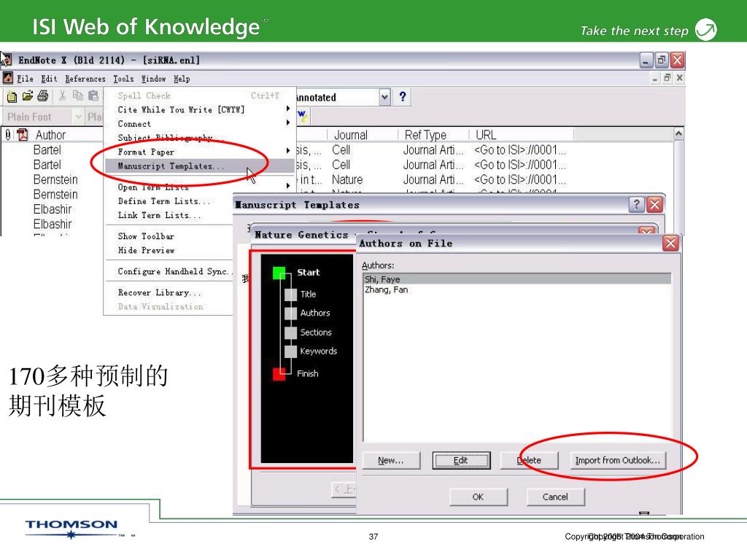Click the Edit button in Authors on File
The image size is (747, 560).
(461, 461)
